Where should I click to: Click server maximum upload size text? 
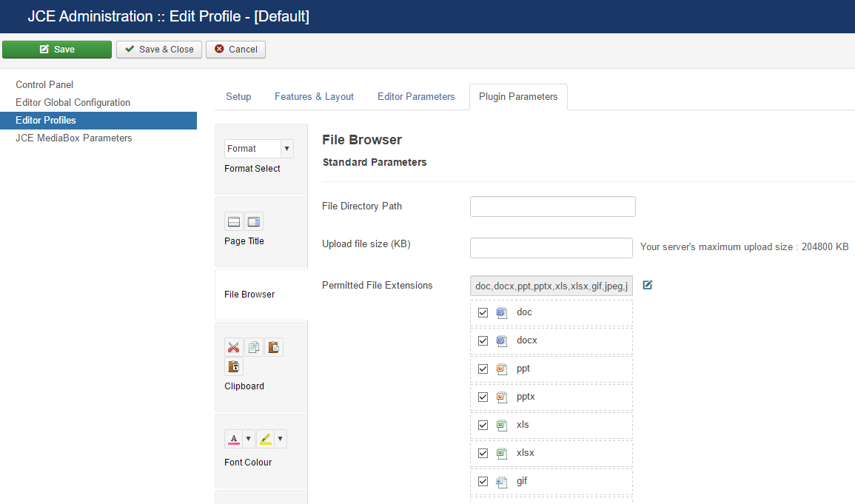[744, 247]
